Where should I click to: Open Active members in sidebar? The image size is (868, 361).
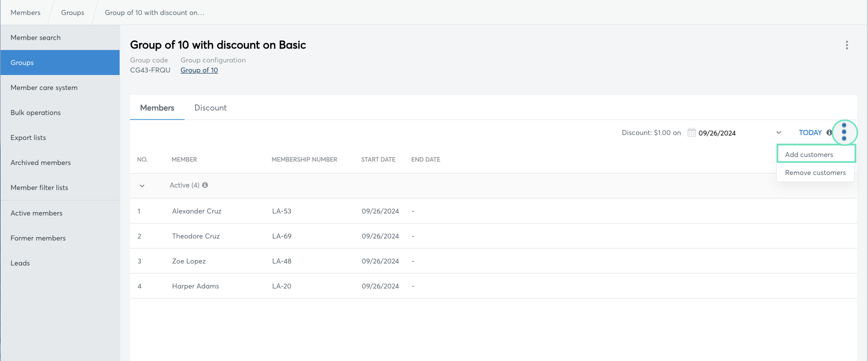coord(60,213)
